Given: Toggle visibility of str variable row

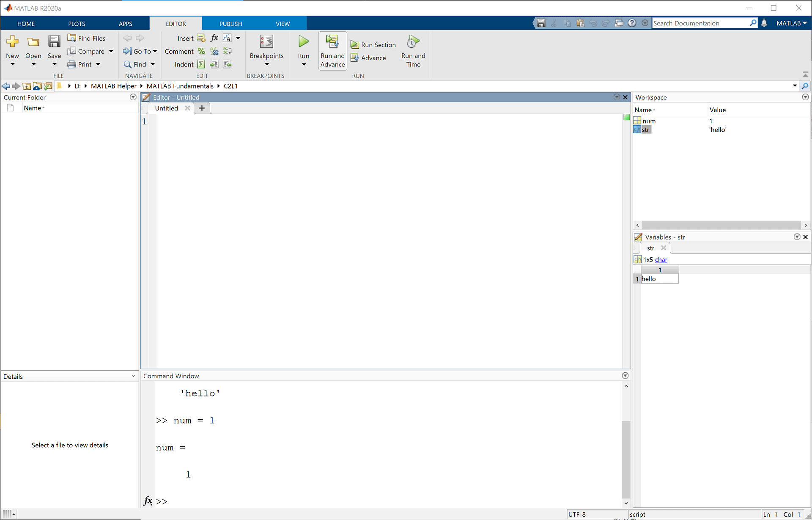Looking at the screenshot, I should (645, 129).
